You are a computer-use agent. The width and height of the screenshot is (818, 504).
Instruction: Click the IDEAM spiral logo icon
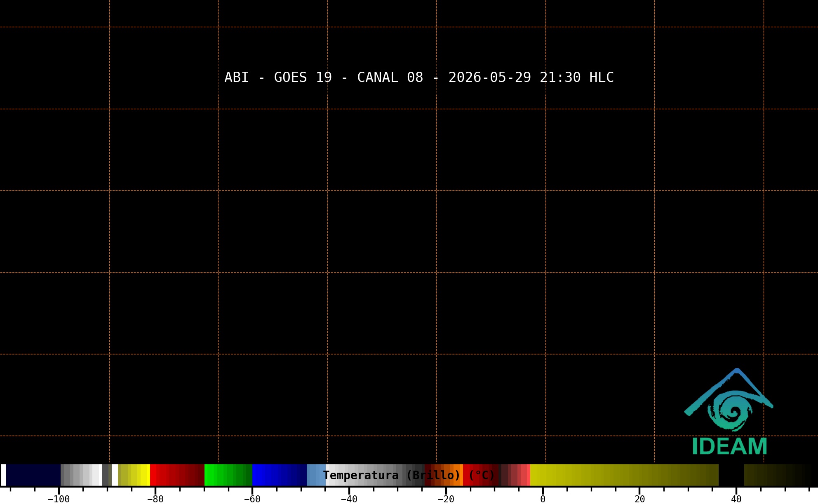coord(729,400)
